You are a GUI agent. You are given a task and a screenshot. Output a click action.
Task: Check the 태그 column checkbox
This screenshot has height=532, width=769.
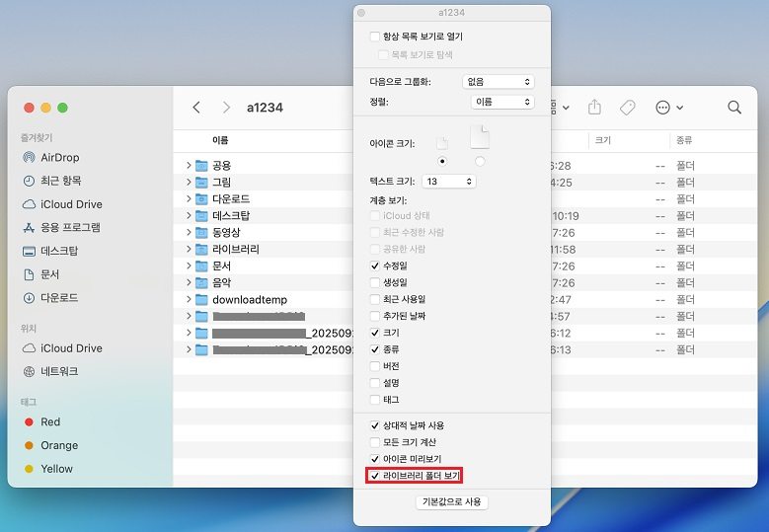click(375, 400)
